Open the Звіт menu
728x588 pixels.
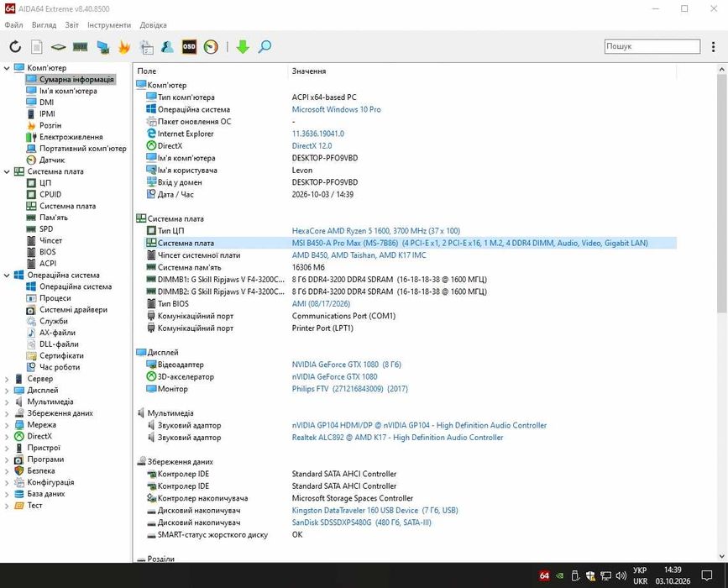click(x=71, y=25)
